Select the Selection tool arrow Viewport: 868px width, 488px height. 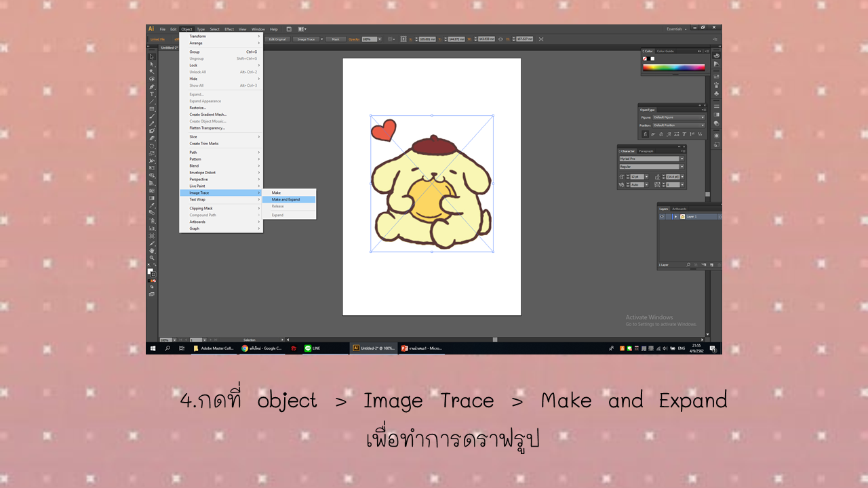click(x=152, y=57)
